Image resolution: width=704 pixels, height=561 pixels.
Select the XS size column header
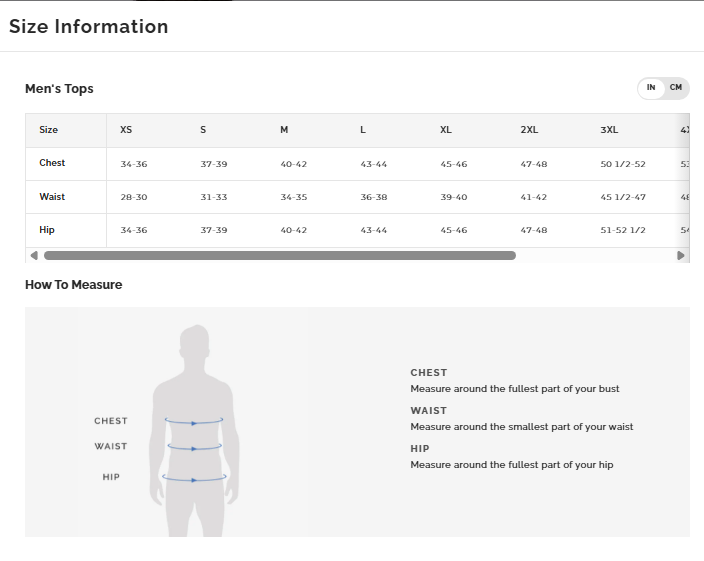(x=126, y=130)
